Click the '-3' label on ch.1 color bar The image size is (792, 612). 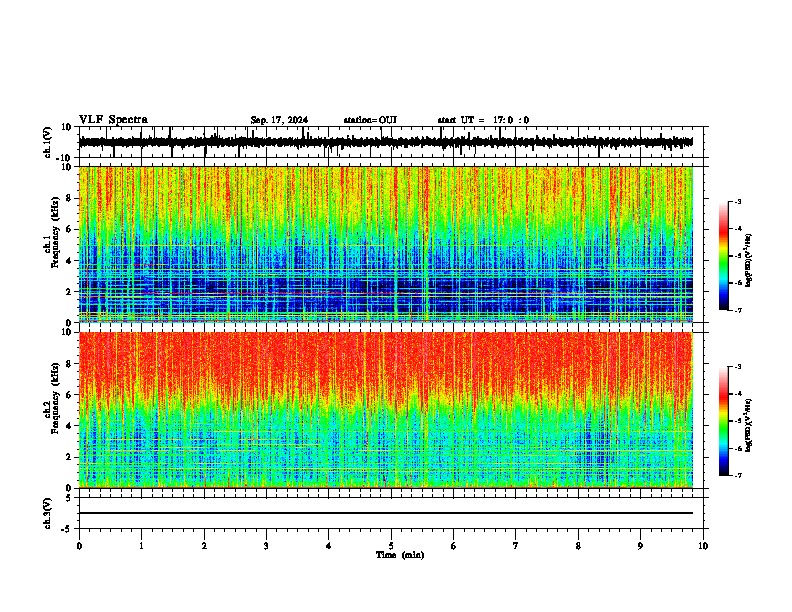click(738, 202)
